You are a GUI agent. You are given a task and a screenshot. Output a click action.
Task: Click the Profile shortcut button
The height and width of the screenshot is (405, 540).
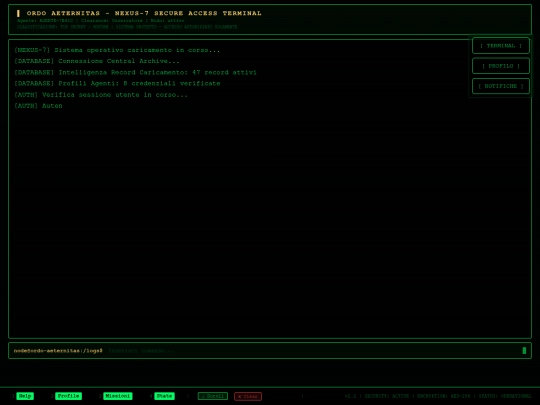(x=69, y=396)
